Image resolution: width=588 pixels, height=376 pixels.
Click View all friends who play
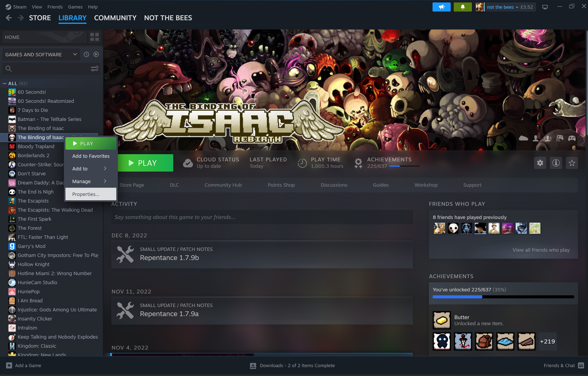coord(541,250)
